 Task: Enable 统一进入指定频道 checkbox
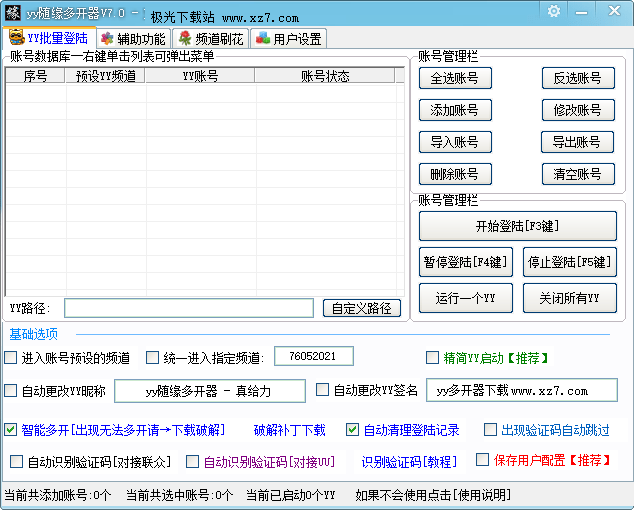[x=152, y=358]
